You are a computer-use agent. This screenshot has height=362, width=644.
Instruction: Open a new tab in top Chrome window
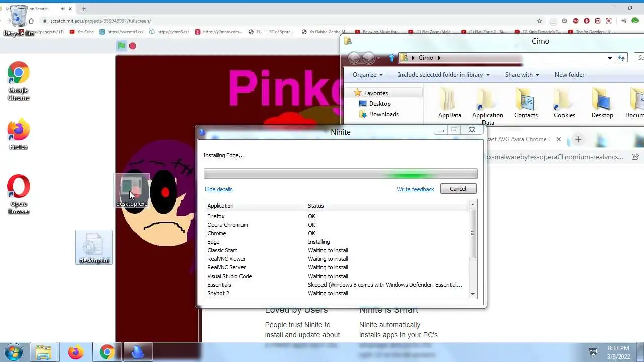pos(84,9)
